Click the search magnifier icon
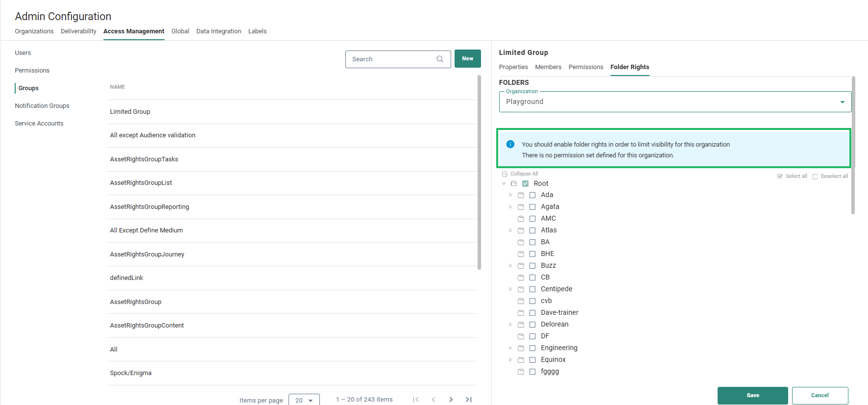 click(x=440, y=59)
